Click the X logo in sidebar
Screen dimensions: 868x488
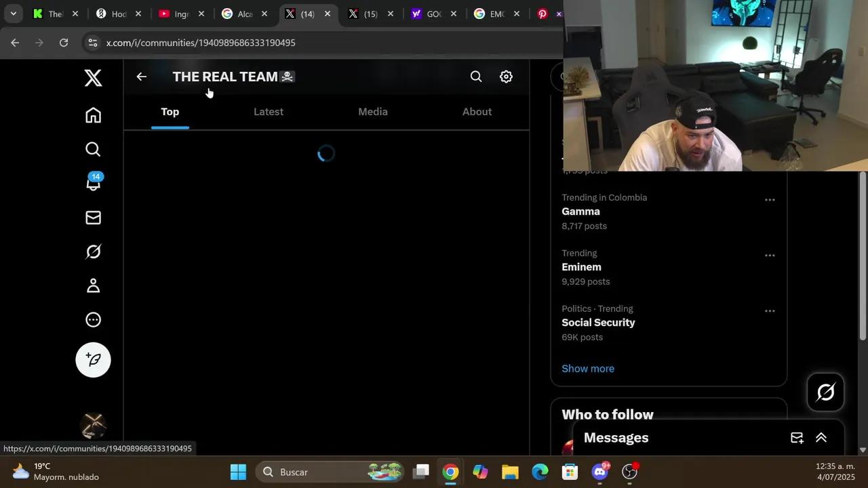click(x=93, y=78)
